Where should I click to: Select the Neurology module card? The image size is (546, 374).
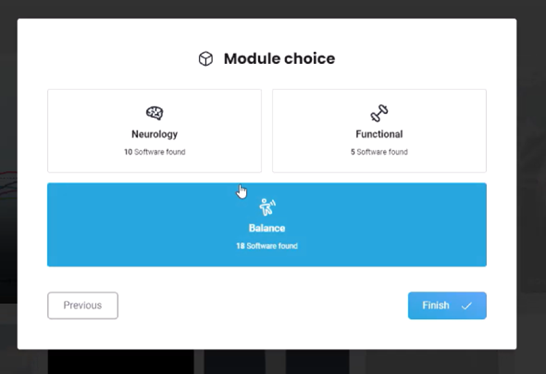tap(155, 131)
